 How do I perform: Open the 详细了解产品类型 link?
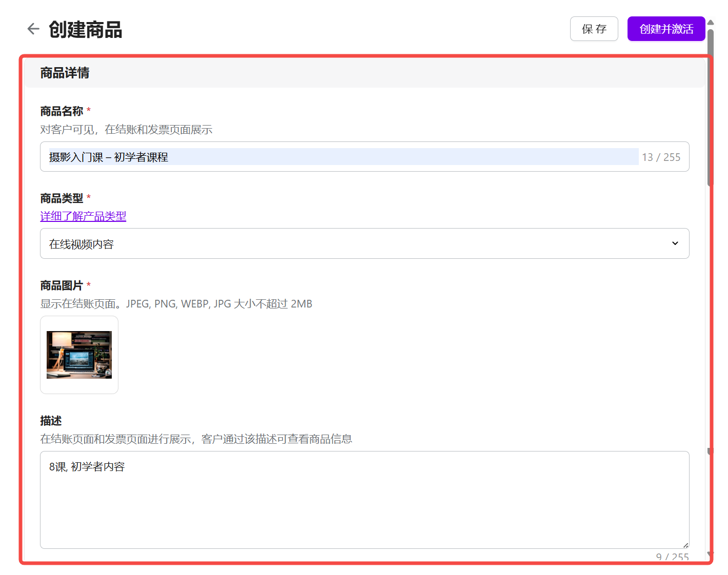pos(83,216)
